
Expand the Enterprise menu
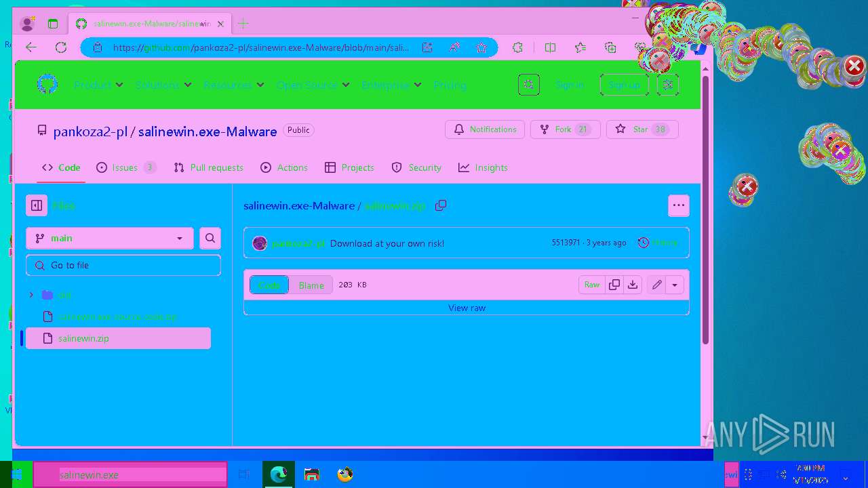(391, 85)
